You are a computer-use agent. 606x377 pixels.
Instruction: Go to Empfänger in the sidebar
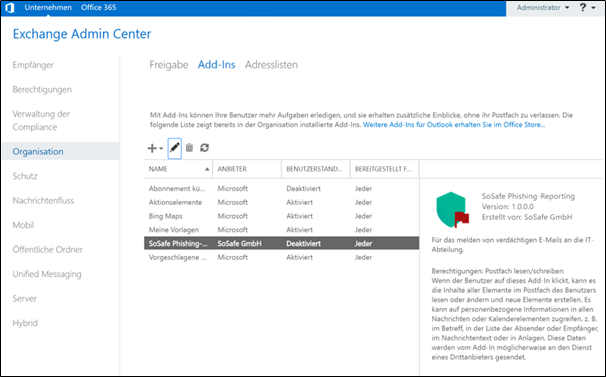point(33,65)
